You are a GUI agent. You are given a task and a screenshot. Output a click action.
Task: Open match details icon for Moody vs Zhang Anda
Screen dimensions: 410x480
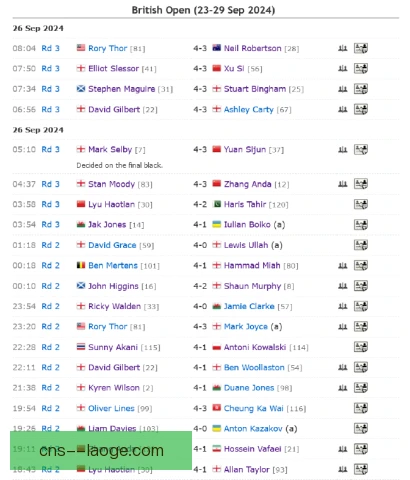(x=361, y=184)
